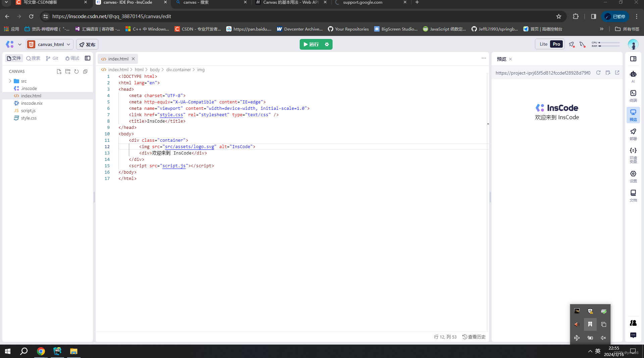Close the Preview panel tab
Viewport: 644px width, 358px height.
coord(510,59)
